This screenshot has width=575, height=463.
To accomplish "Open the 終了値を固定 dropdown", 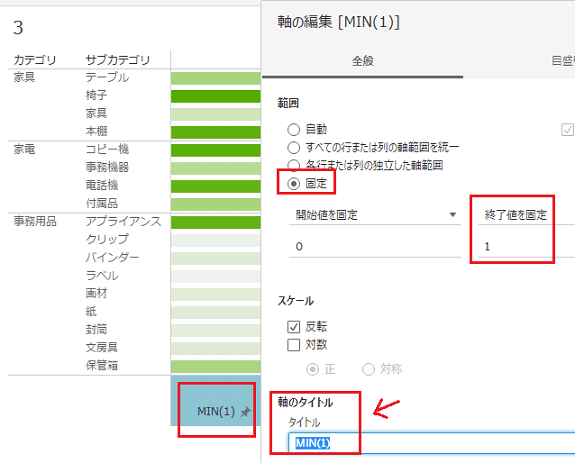I will (526, 215).
